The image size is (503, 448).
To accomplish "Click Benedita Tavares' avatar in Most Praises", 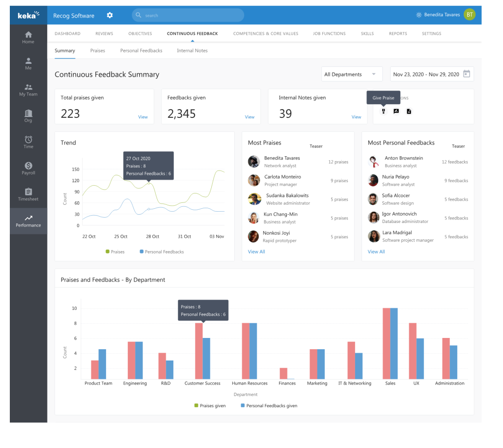I will coord(254,162).
